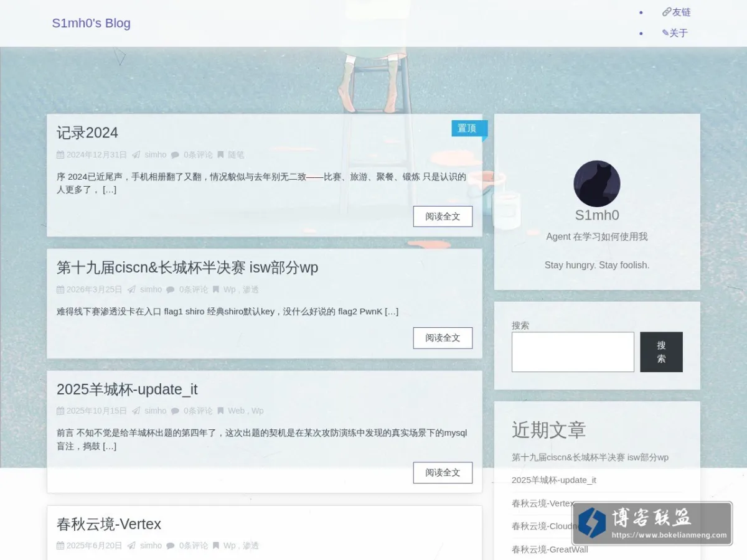Click calendar icon beside 2026年3月25日
The image size is (747, 560).
pyautogui.click(x=60, y=289)
